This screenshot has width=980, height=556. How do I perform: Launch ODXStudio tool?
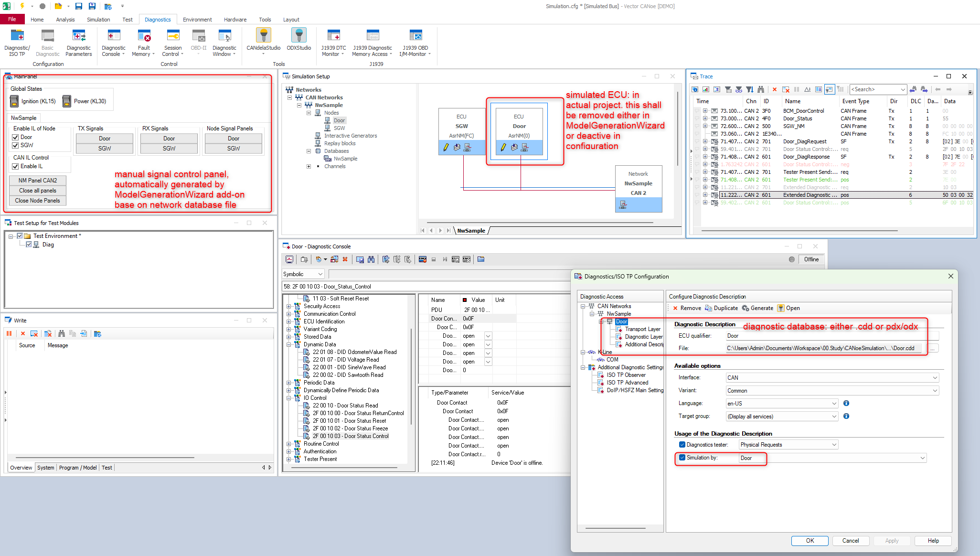click(x=299, y=39)
